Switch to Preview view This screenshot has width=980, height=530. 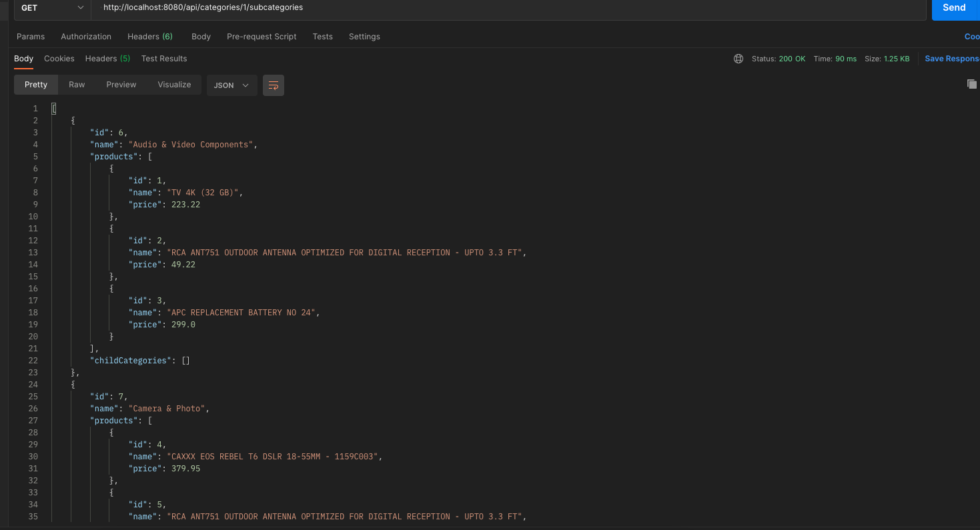(121, 85)
